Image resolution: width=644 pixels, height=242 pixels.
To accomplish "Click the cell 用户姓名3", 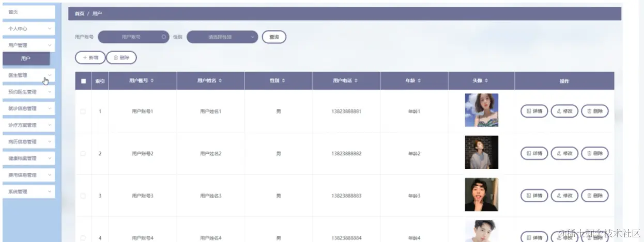I will 211,196.
